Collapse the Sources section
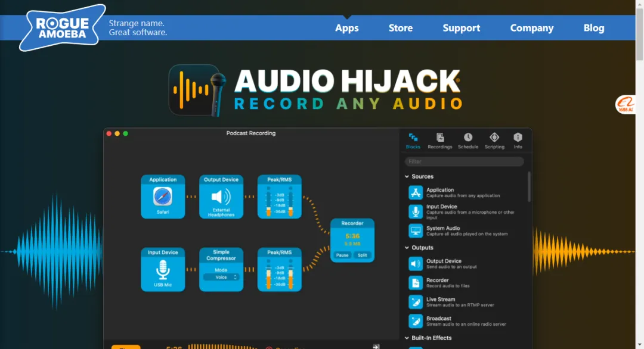The width and height of the screenshot is (644, 349). (407, 177)
